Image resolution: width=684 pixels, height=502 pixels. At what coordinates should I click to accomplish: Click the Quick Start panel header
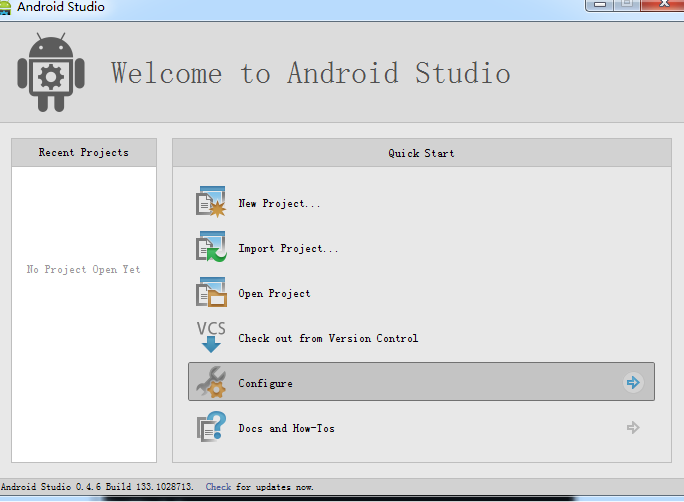421,153
